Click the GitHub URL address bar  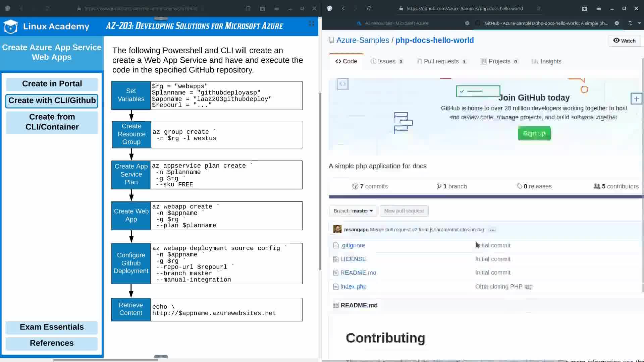point(465,8)
